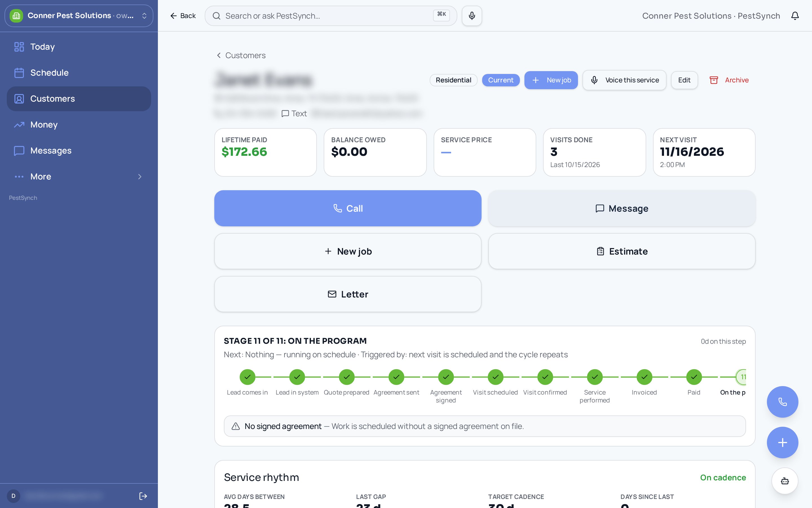Open Money in the sidebar
The image size is (812, 508).
(x=79, y=125)
